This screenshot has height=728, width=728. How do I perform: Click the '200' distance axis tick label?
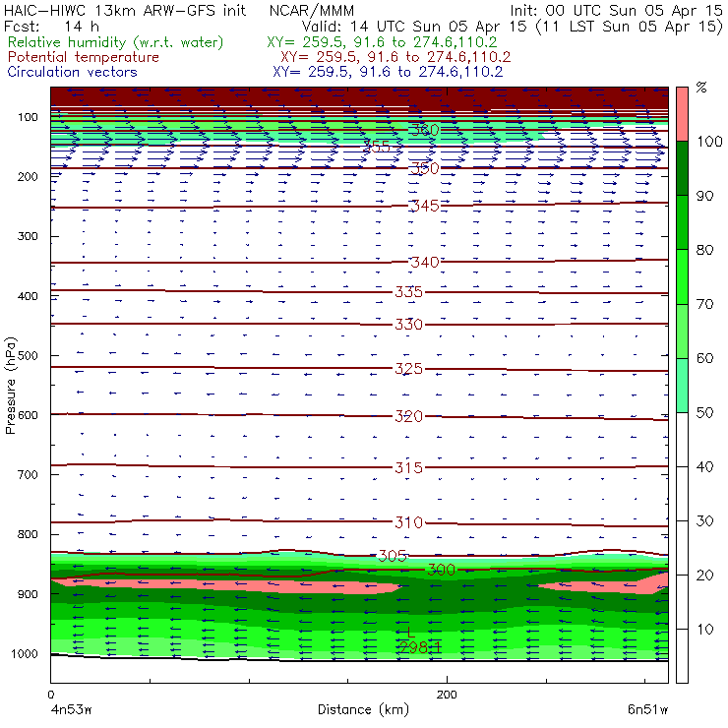tap(447, 695)
